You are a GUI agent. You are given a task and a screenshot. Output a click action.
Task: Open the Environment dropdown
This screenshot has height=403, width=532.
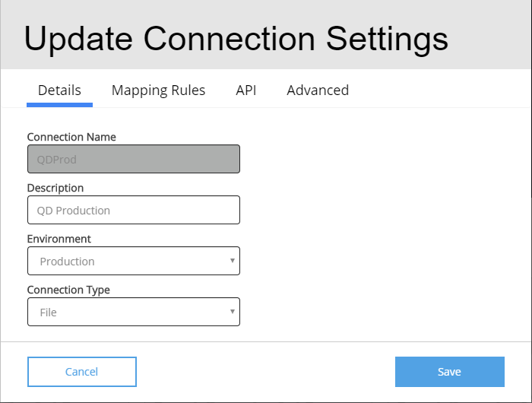(x=134, y=261)
